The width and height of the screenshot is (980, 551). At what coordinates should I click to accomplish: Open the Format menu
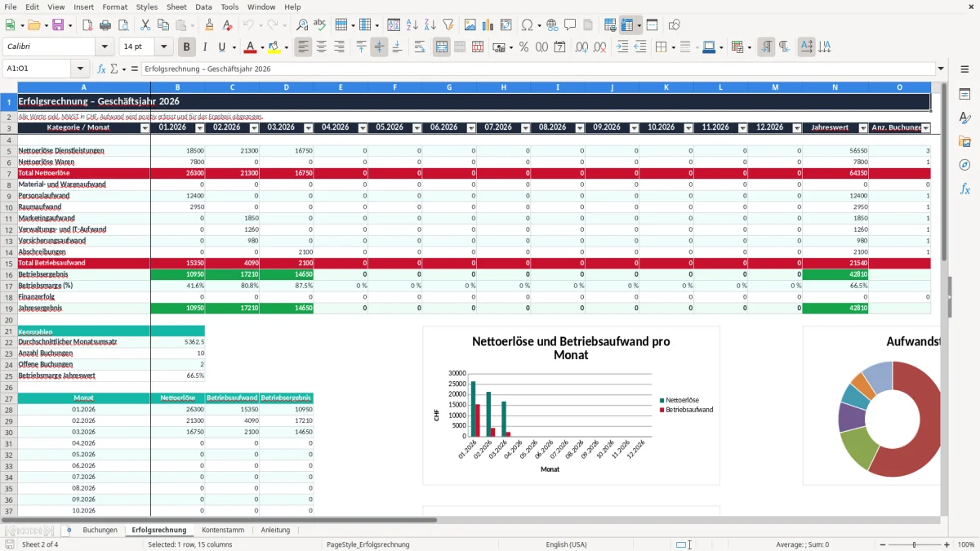pyautogui.click(x=114, y=7)
